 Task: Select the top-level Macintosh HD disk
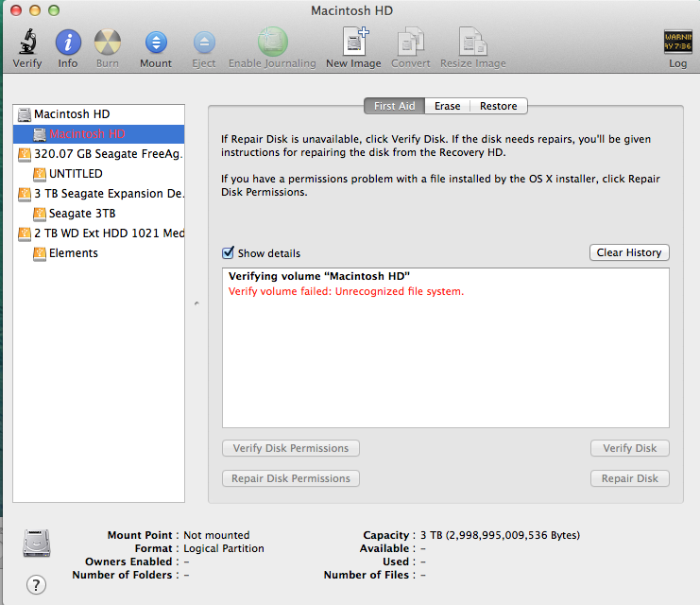pyautogui.click(x=98, y=114)
